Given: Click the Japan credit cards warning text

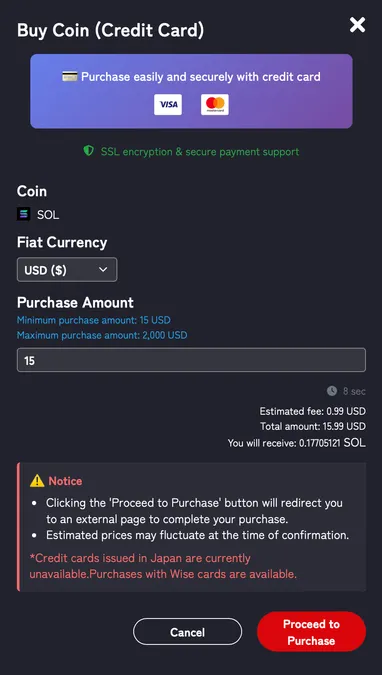Looking at the screenshot, I should pos(163,566).
